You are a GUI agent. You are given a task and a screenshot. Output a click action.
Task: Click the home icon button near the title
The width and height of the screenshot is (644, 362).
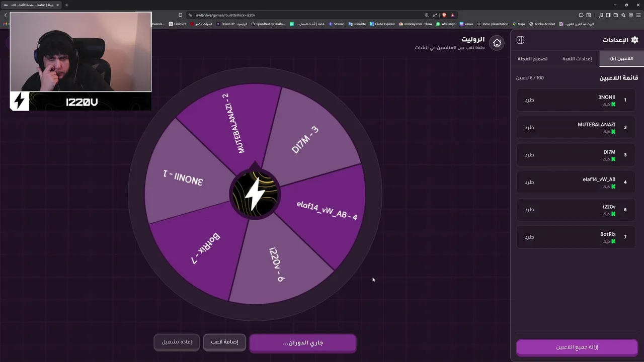point(497,43)
